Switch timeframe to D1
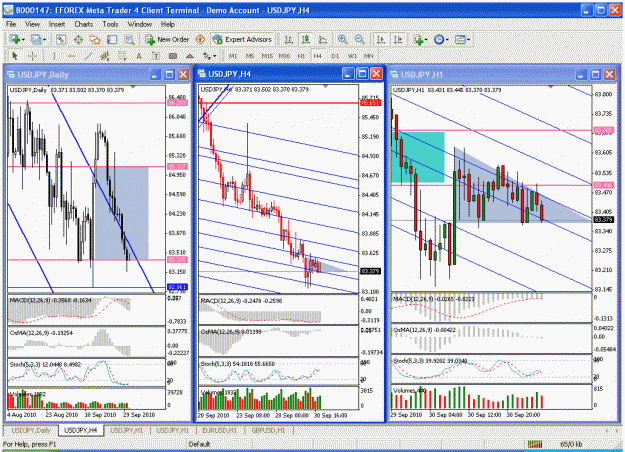 click(x=335, y=56)
